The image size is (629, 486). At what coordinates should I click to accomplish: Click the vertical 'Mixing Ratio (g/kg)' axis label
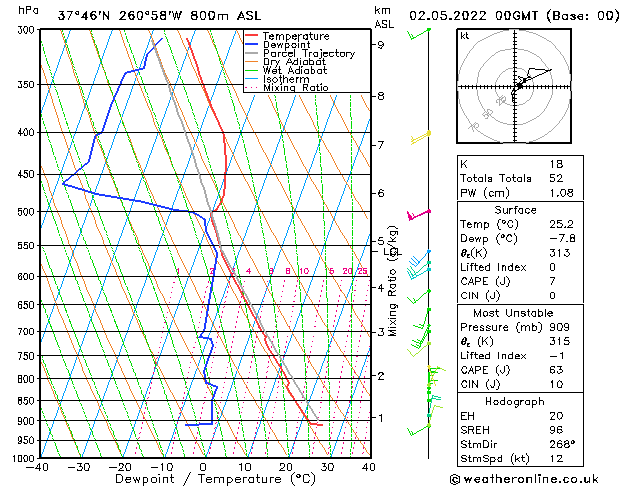(393, 281)
